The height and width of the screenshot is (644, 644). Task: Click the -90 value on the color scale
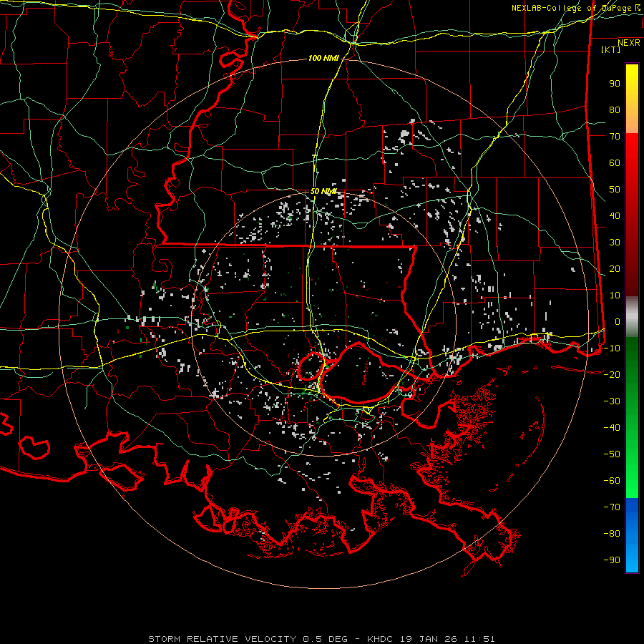coord(612,560)
